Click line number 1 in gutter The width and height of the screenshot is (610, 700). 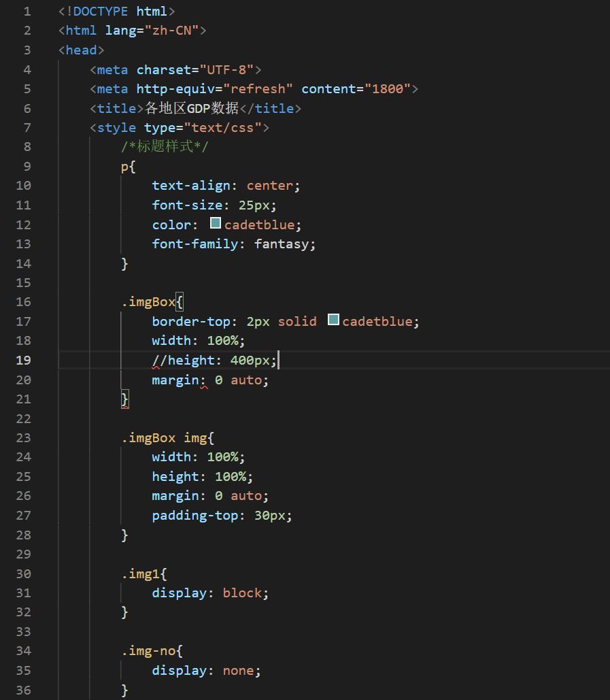(27, 12)
